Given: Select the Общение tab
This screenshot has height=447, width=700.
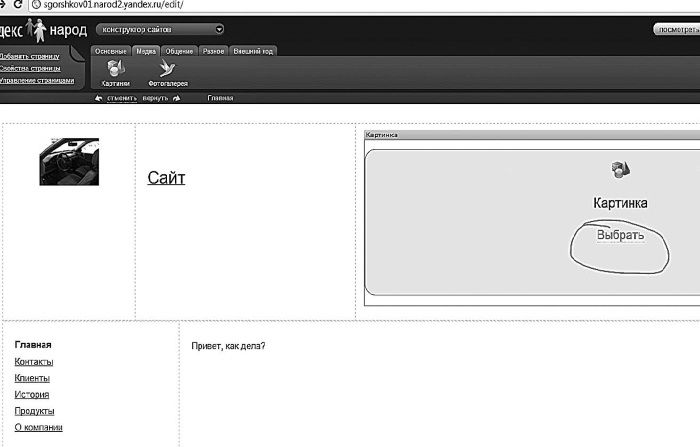Looking at the screenshot, I should [x=180, y=50].
